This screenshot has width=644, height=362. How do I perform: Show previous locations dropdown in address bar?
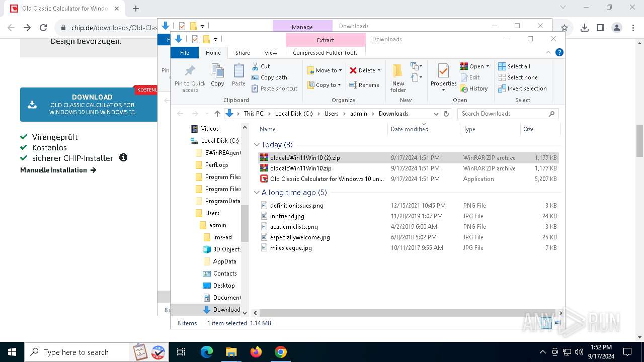tap(436, 114)
